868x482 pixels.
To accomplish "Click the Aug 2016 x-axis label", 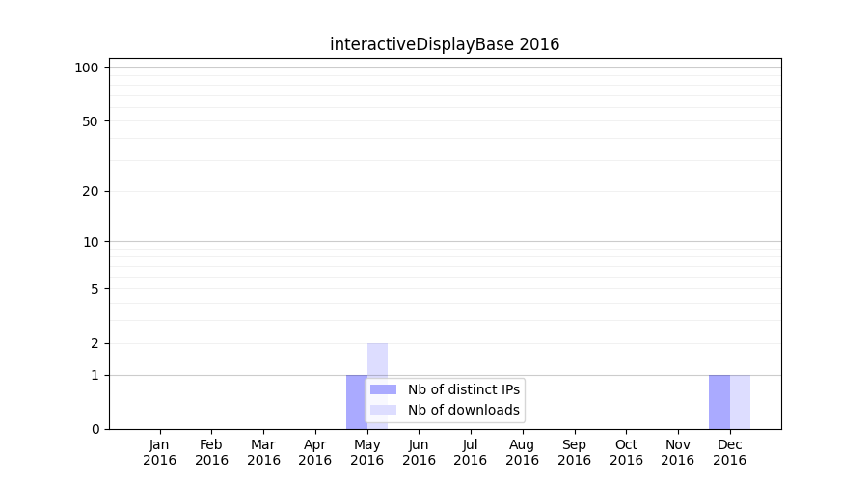I will 522,452.
